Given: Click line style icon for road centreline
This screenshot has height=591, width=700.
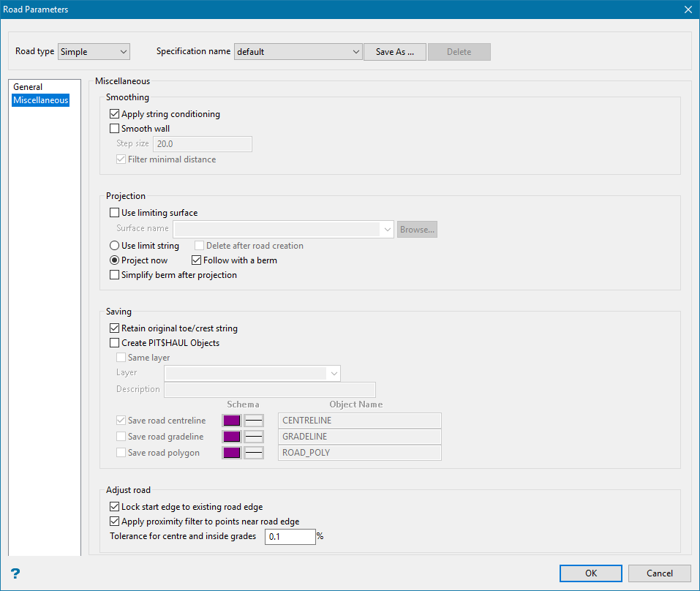Looking at the screenshot, I should (254, 421).
